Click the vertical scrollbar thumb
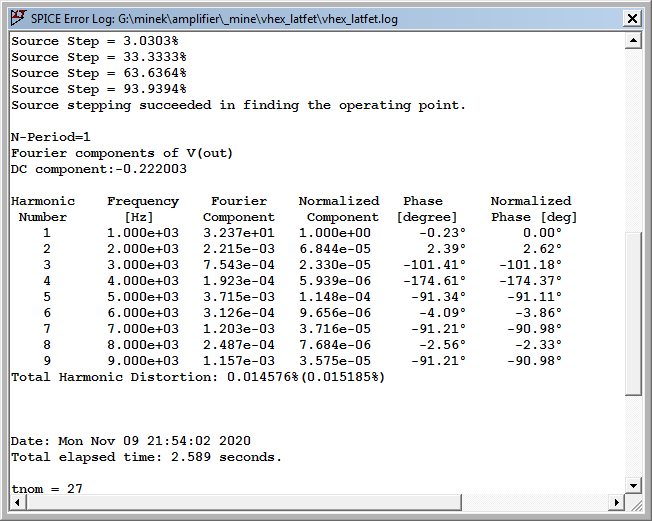Viewport: 652px width, 521px height. point(633,314)
